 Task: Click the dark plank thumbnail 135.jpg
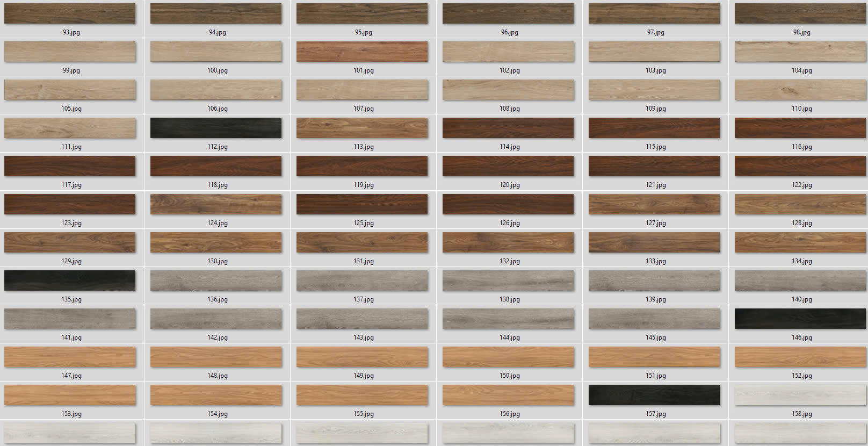[70, 280]
